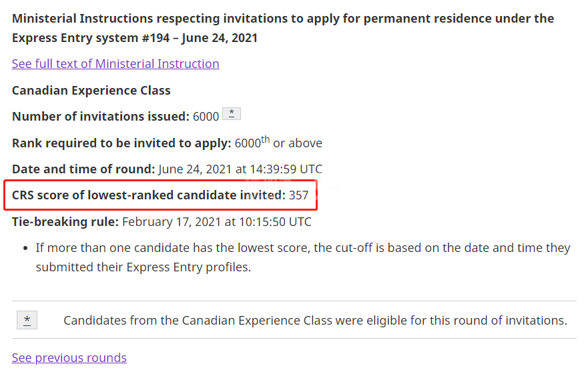The height and width of the screenshot is (376, 588).
Task: Click the Candidates from the Canadian Experience Class footnote
Action: (315, 321)
